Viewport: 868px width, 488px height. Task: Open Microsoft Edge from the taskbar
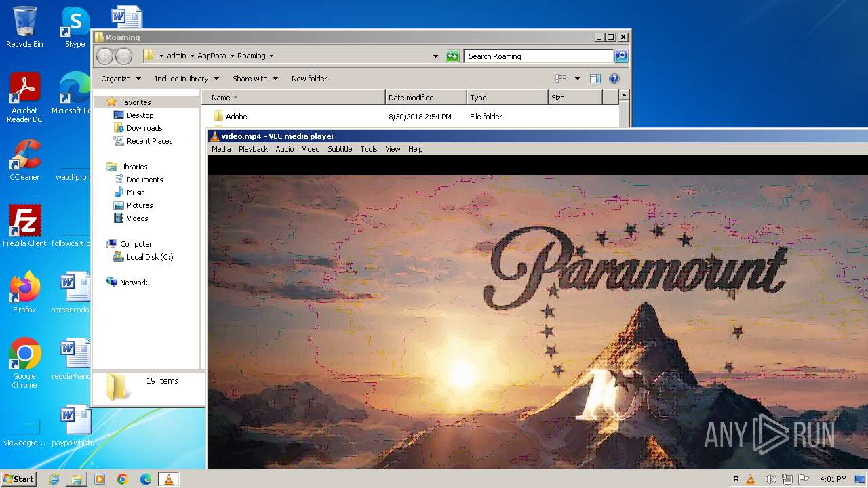[146, 479]
